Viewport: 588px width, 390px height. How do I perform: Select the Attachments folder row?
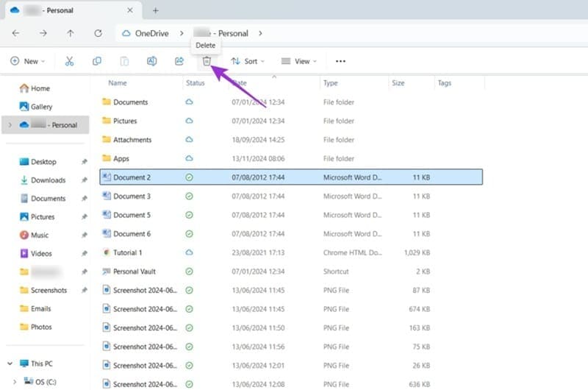click(x=291, y=140)
